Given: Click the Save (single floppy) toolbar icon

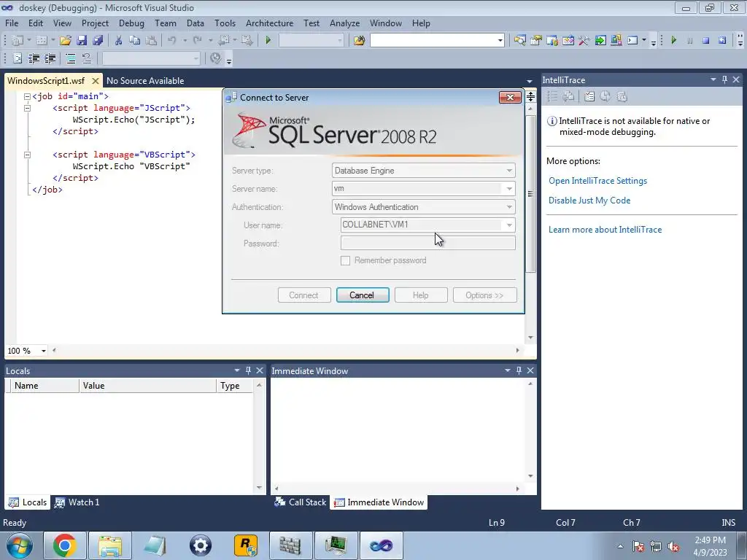Looking at the screenshot, I should coord(82,41).
